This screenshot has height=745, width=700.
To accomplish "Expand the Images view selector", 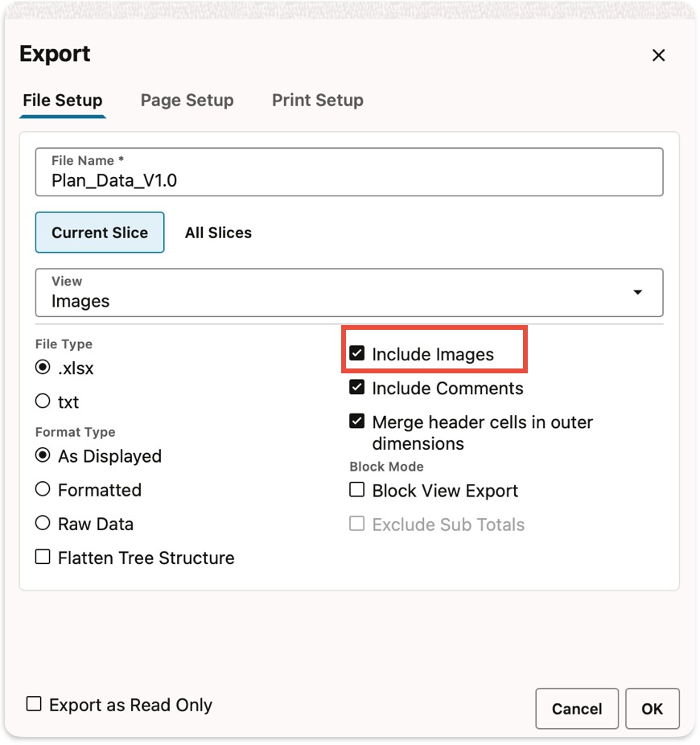I will click(x=637, y=293).
